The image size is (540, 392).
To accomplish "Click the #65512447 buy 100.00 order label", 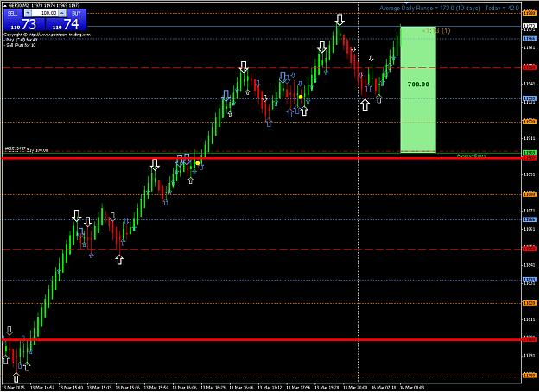I will (x=26, y=149).
